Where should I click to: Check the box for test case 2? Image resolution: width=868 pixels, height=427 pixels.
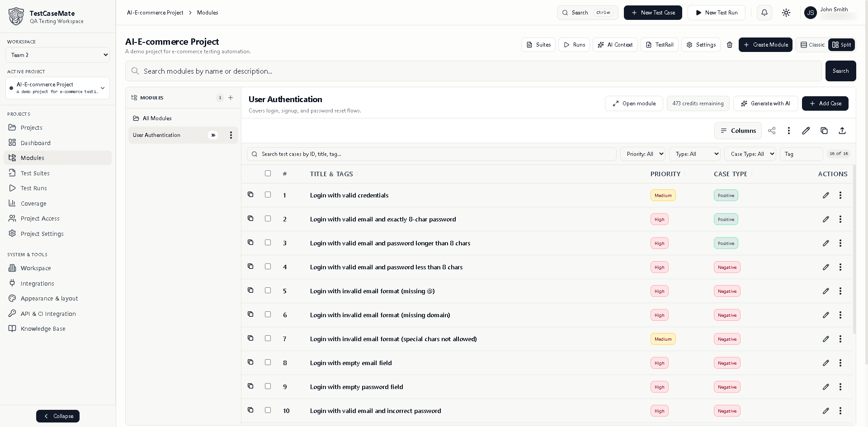pos(268,219)
